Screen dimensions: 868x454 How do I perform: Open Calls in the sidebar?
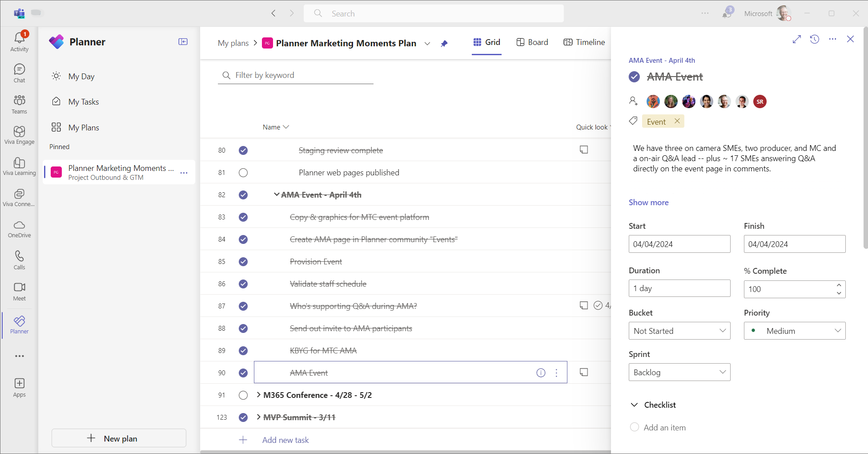click(20, 260)
